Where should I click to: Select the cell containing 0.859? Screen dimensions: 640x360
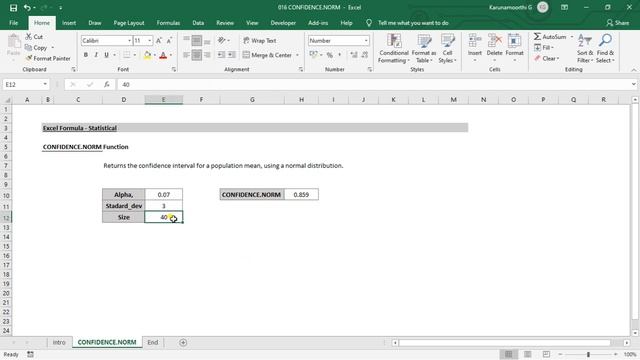pyautogui.click(x=301, y=195)
